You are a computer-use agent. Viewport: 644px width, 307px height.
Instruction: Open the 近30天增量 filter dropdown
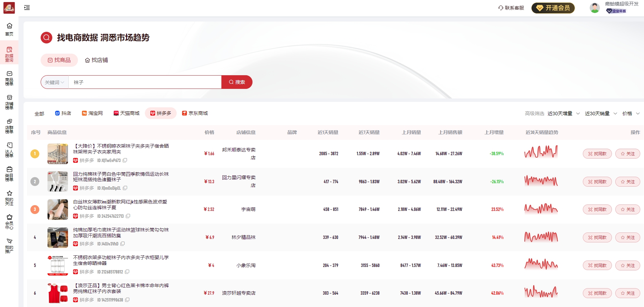click(x=563, y=114)
